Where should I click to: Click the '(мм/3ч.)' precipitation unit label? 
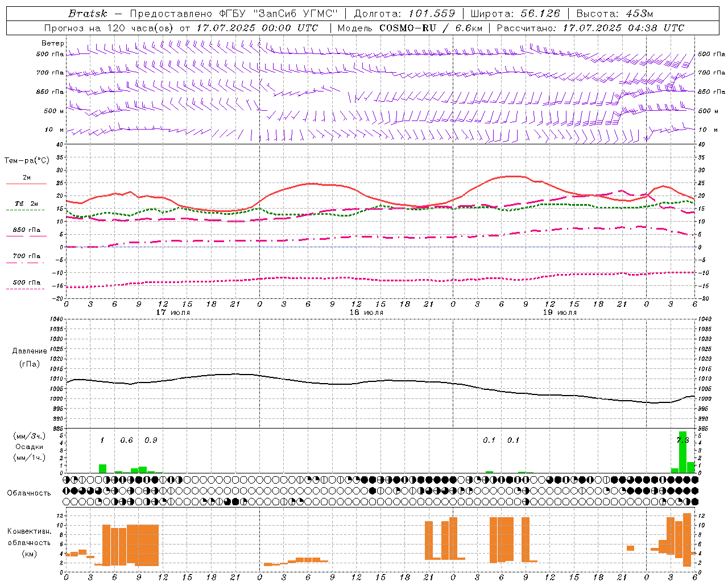[x=30, y=436]
